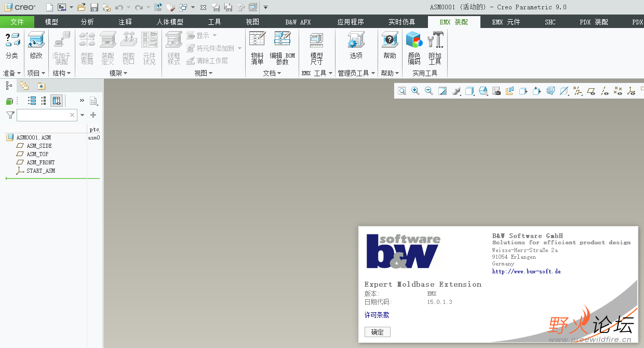Toggle perspective view in graphics toolbar
This screenshot has width=644, height=348.
(551, 91)
